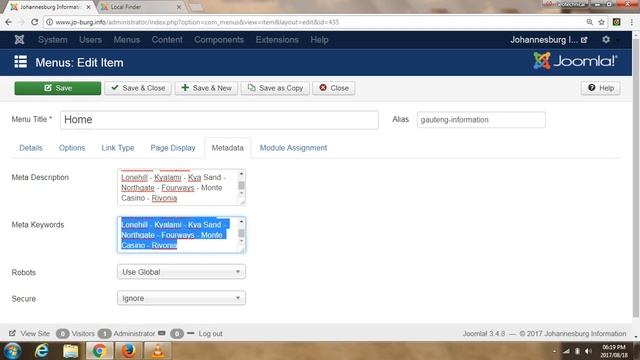This screenshot has height=360, width=640.
Task: Click the toolbar Help button
Action: pos(601,88)
